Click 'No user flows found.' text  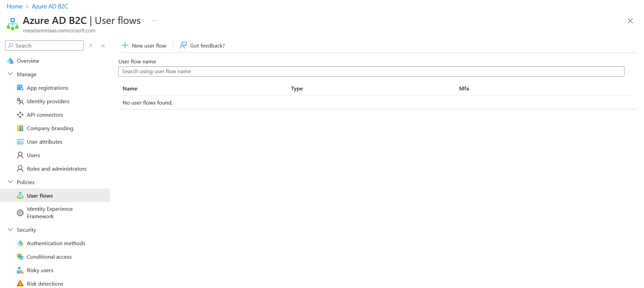[148, 103]
